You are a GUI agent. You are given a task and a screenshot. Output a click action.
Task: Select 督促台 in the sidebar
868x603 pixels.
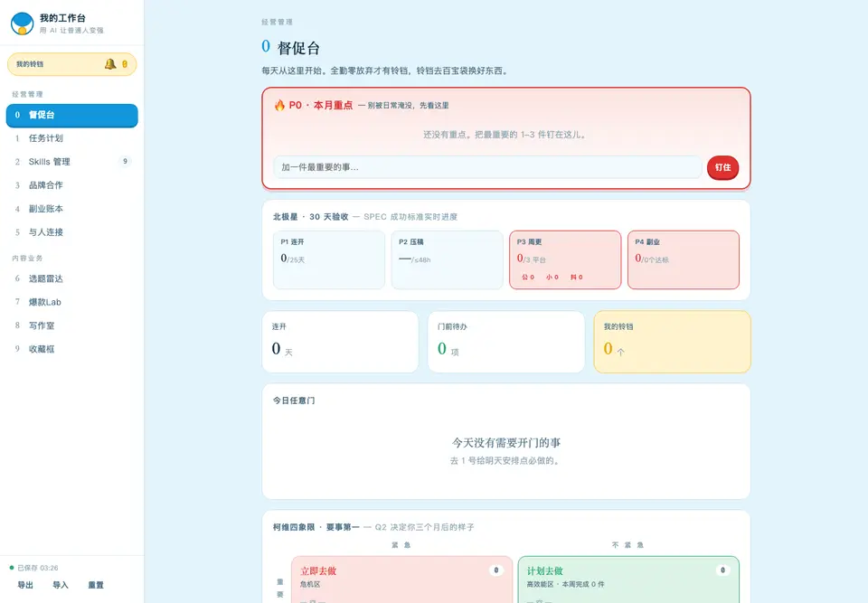72,115
